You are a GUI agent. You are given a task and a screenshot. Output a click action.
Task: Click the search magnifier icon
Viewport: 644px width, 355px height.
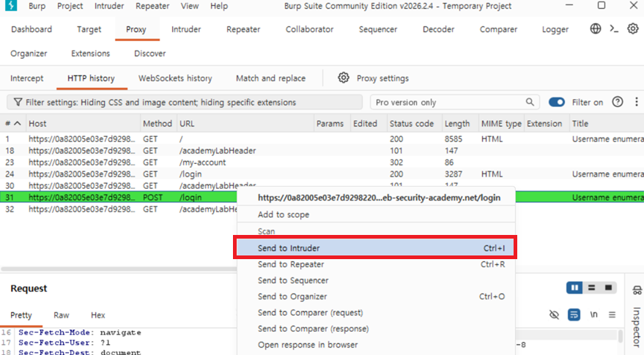[x=530, y=102]
